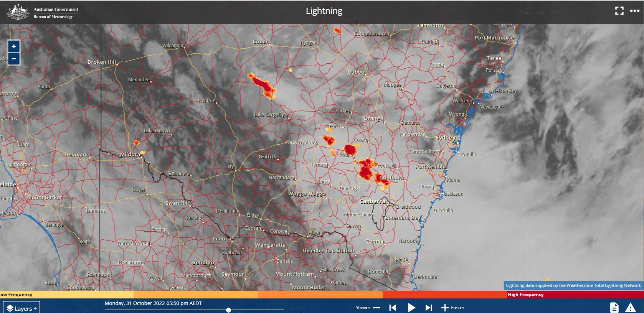Click the Dubbo town label
Image resolution: width=644 pixels, height=313 pixels.
pyautogui.click(x=356, y=72)
